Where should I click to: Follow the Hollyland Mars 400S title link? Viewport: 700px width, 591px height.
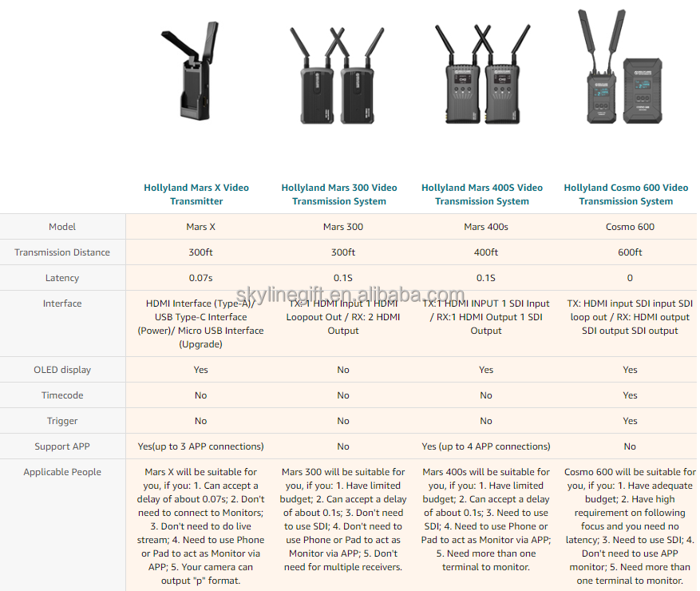(482, 194)
